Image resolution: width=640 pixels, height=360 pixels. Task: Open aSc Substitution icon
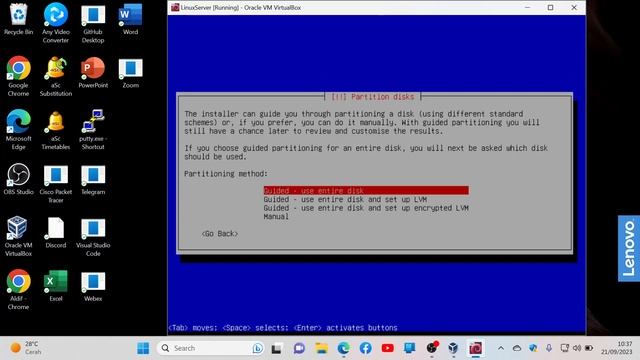pyautogui.click(x=56, y=76)
